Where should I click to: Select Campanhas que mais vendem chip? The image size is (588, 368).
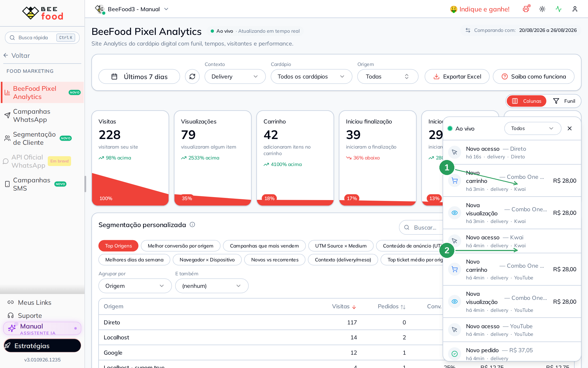coord(264,246)
